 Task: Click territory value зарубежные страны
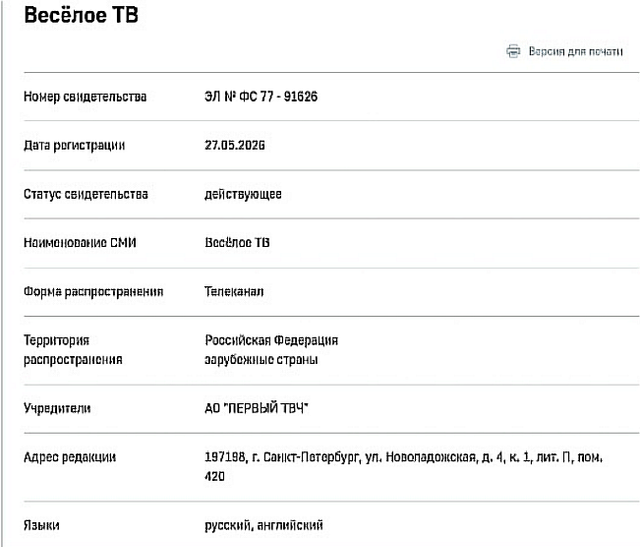[261, 360]
